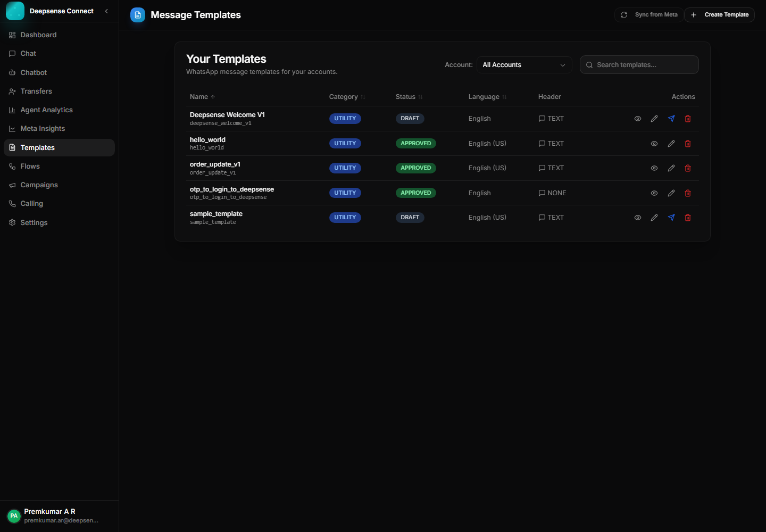Open the Campaigns page in sidebar
Screen dimensions: 766x532
(39, 185)
